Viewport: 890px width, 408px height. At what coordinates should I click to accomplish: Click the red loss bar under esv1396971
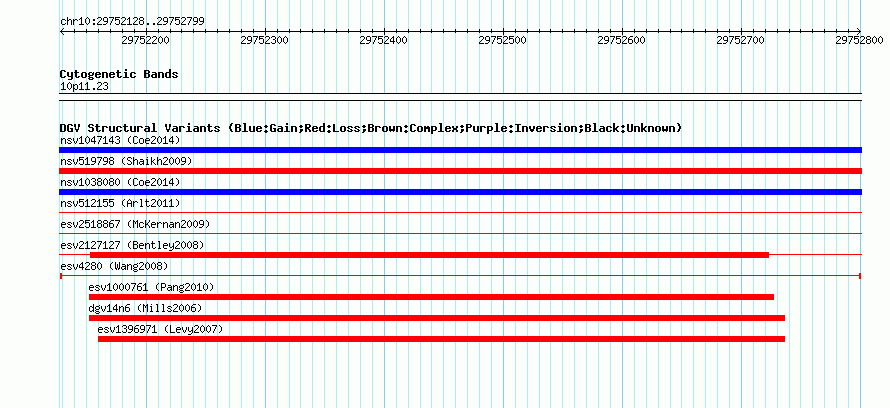pos(442,339)
